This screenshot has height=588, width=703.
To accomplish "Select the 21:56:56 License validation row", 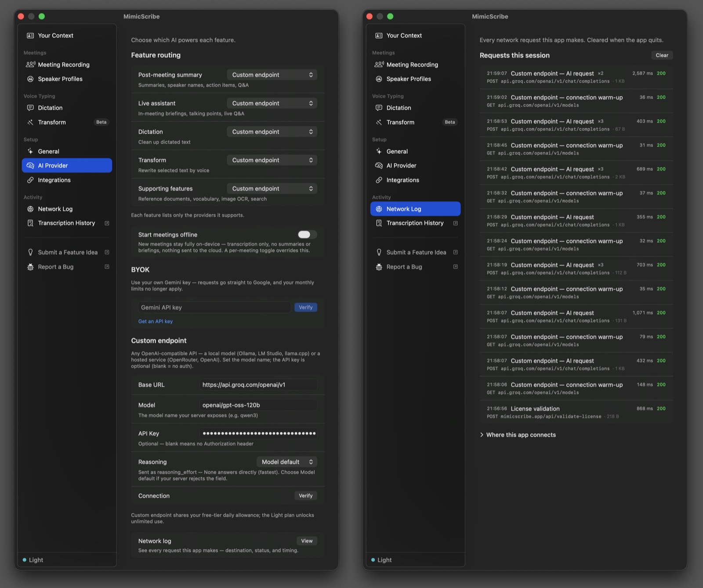I will tap(576, 412).
